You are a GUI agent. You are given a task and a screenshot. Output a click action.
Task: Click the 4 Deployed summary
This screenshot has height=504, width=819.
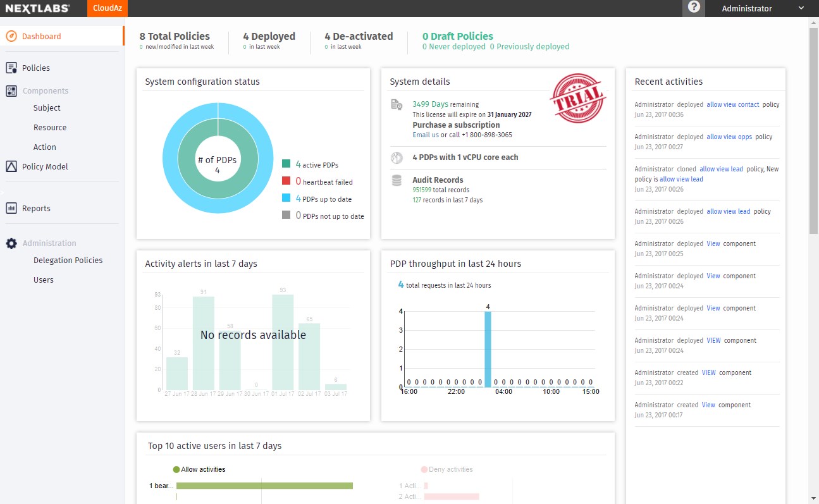click(269, 40)
